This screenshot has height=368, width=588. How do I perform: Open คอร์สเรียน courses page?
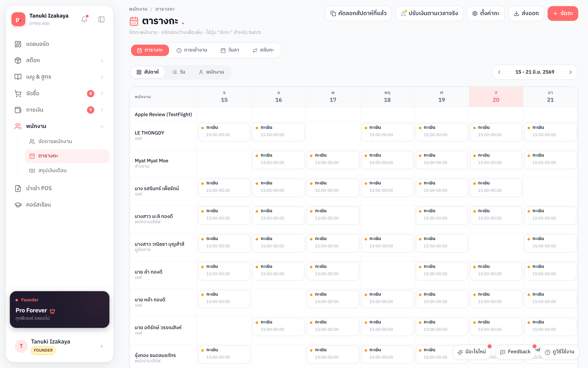click(x=60, y=205)
